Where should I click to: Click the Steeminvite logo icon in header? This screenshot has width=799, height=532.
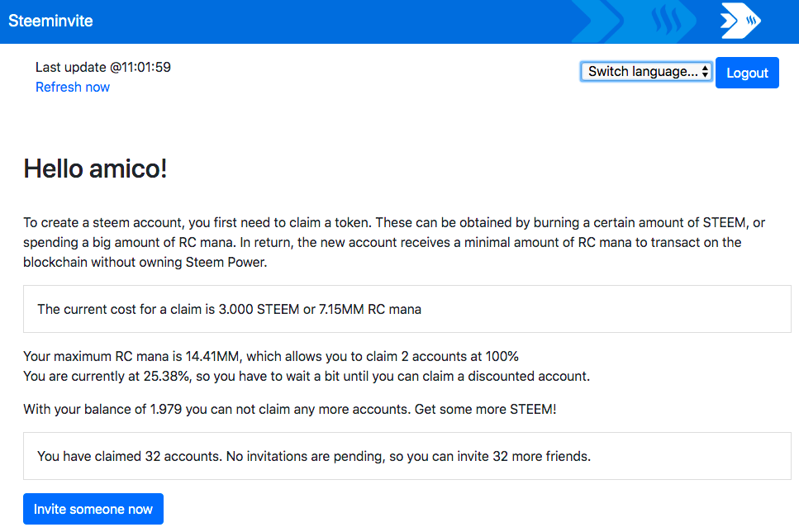click(740, 21)
